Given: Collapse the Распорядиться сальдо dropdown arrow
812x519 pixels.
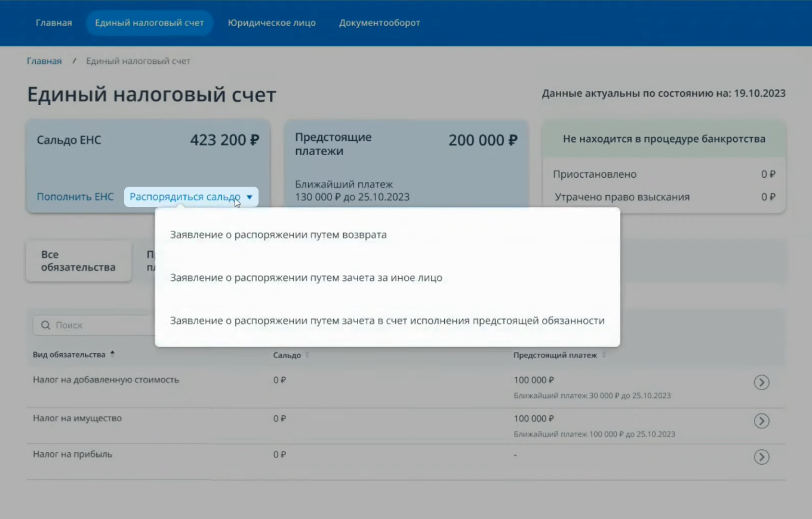Looking at the screenshot, I should [x=250, y=196].
